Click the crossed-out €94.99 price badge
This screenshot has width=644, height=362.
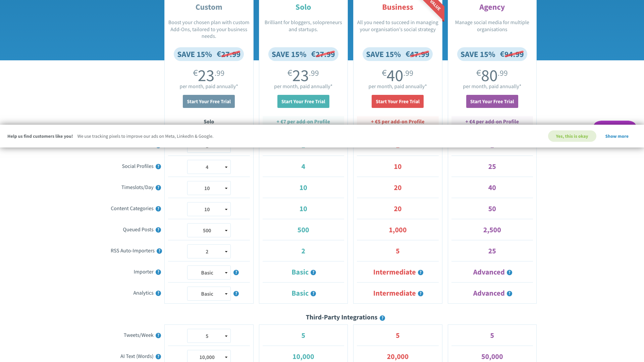point(512,54)
